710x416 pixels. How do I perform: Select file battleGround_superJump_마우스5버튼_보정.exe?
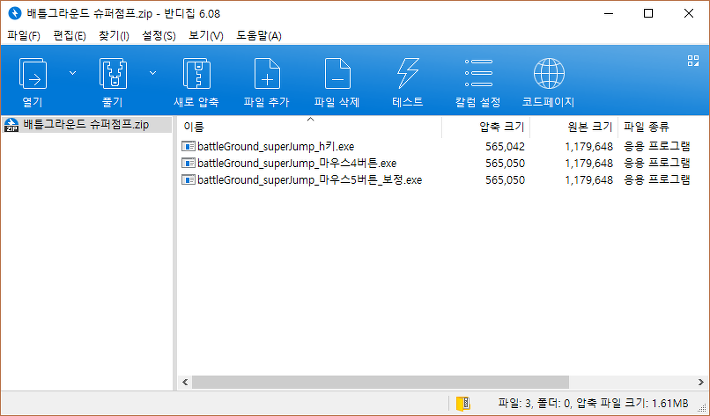coord(309,180)
